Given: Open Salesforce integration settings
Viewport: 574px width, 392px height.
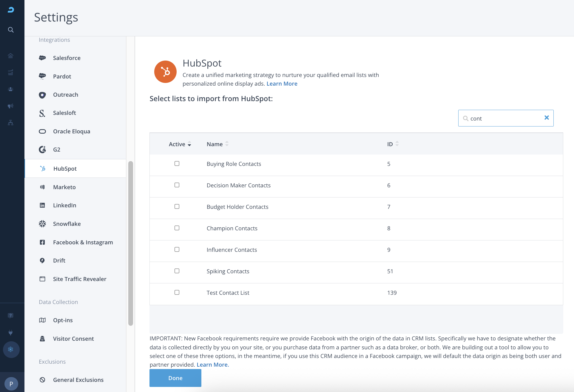Looking at the screenshot, I should [x=67, y=58].
